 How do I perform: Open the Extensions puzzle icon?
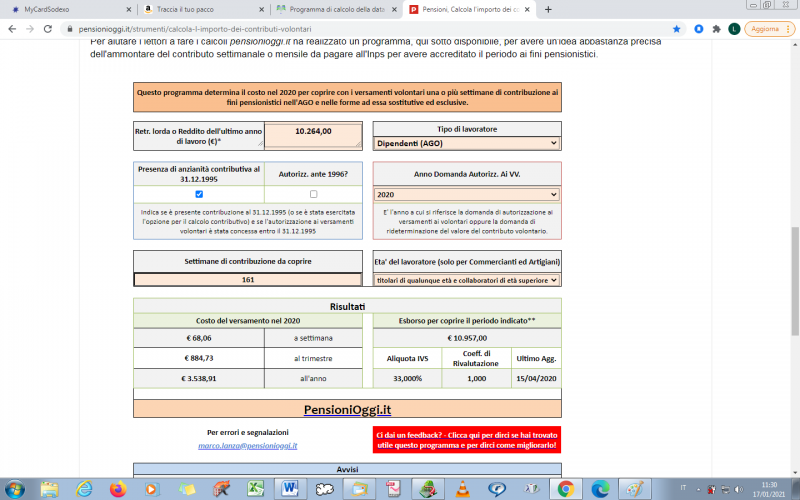click(x=719, y=29)
